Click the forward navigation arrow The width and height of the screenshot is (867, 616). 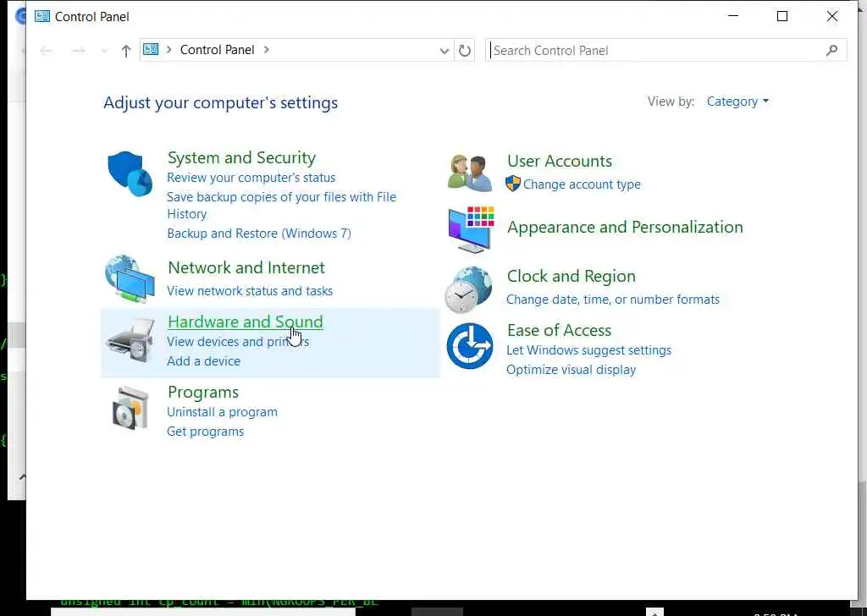tap(79, 51)
